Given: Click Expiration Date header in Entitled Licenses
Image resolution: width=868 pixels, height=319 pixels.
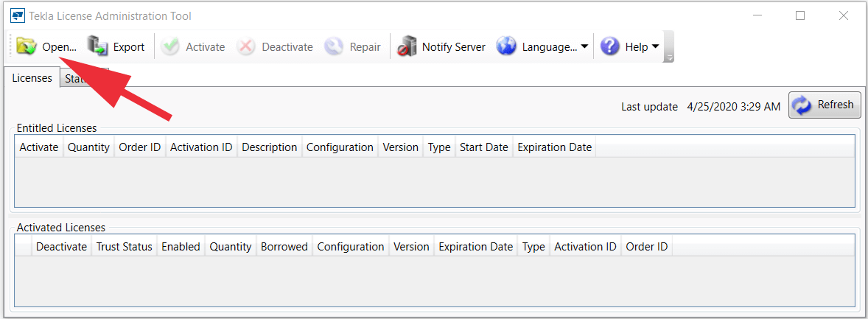Looking at the screenshot, I should [554, 147].
